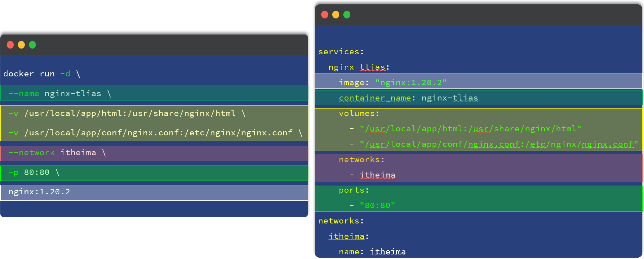This screenshot has width=644, height=259.
Task: Click the indented 'networks:' key under service
Action: coord(362,159)
